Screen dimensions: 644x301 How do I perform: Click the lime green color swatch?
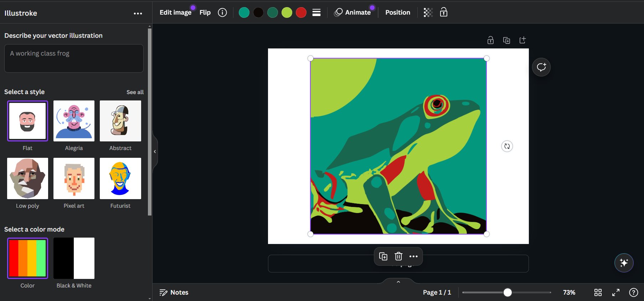click(287, 12)
